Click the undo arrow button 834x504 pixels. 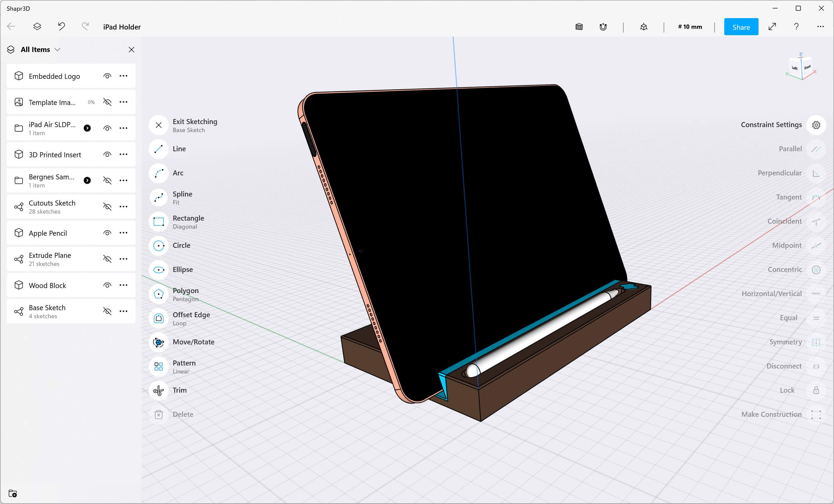61,27
